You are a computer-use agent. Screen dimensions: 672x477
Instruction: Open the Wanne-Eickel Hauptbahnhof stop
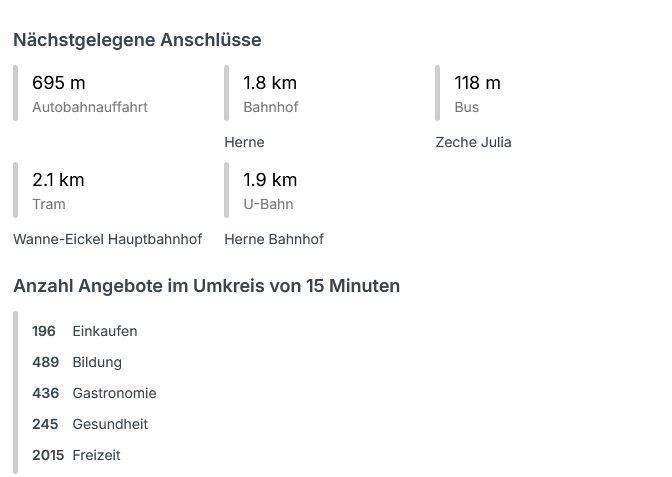click(x=107, y=239)
